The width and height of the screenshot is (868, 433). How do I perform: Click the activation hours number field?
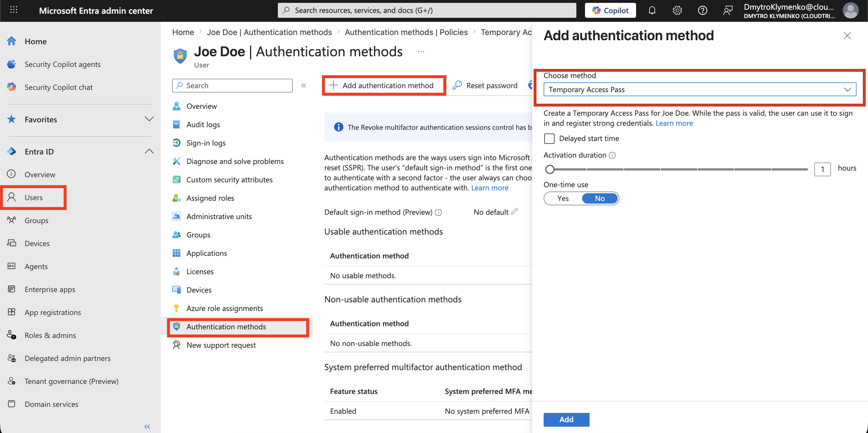pyautogui.click(x=822, y=169)
